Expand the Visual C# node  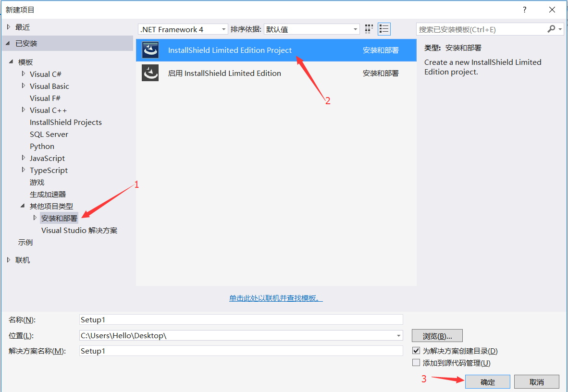tap(23, 73)
